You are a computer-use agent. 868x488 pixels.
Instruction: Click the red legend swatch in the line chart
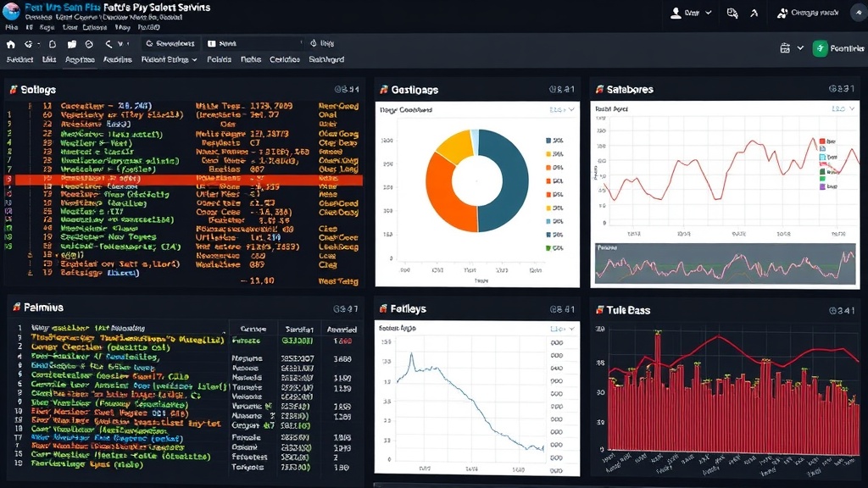pos(821,141)
